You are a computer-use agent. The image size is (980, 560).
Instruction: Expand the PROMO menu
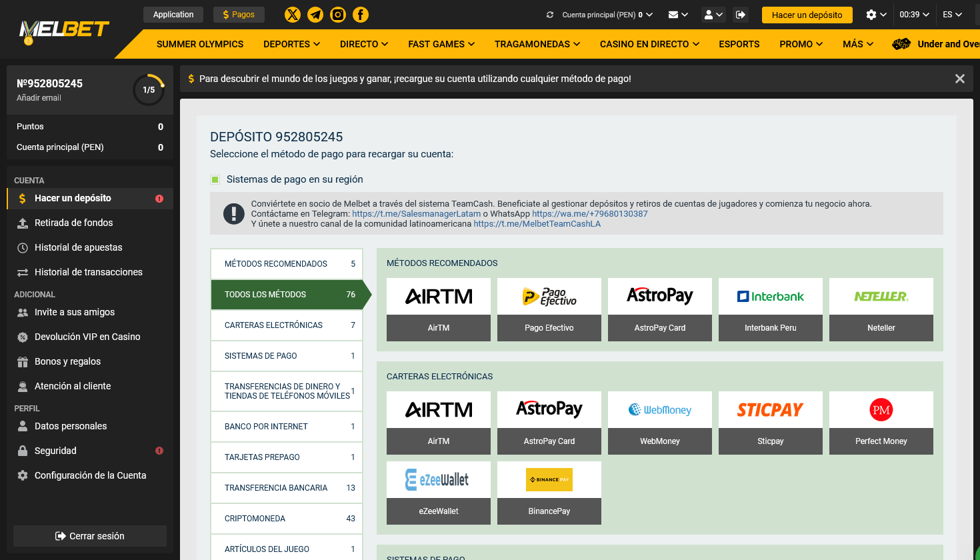(x=801, y=44)
